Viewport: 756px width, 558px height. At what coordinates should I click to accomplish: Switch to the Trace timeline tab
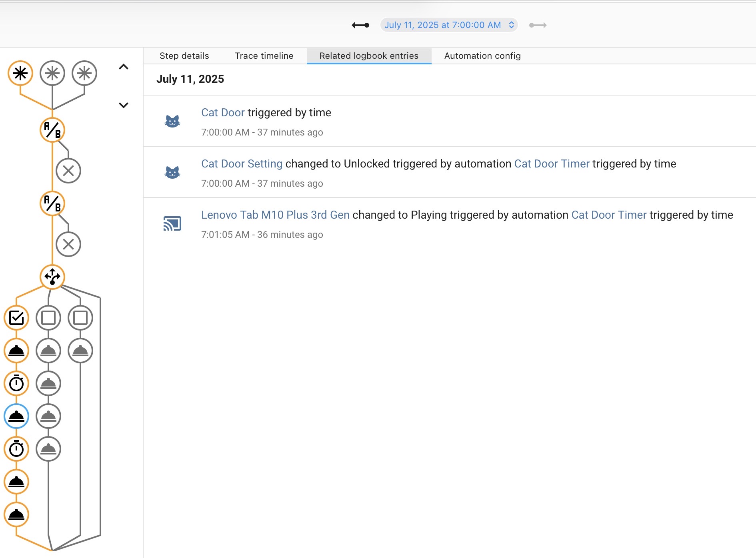point(264,56)
